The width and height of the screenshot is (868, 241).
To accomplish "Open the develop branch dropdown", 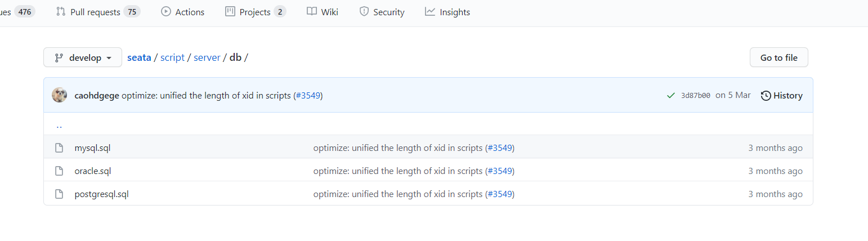I will 83,57.
